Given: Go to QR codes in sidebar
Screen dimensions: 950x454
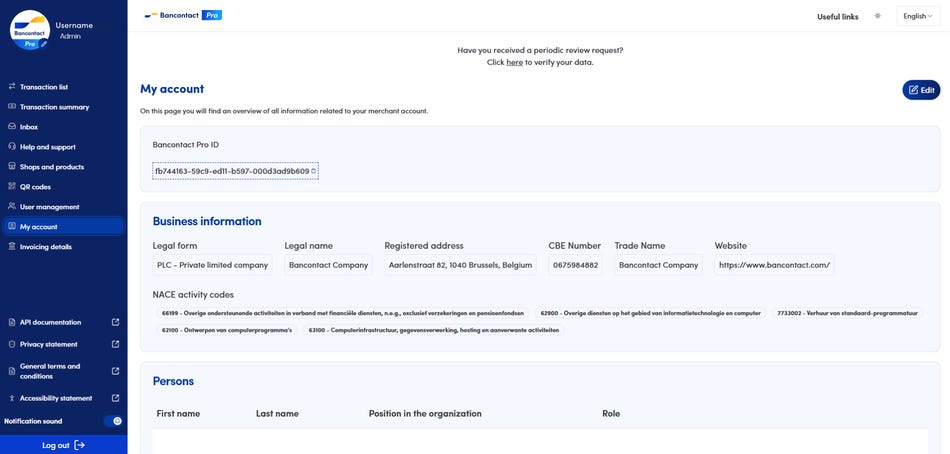Looking at the screenshot, I should coord(35,187).
